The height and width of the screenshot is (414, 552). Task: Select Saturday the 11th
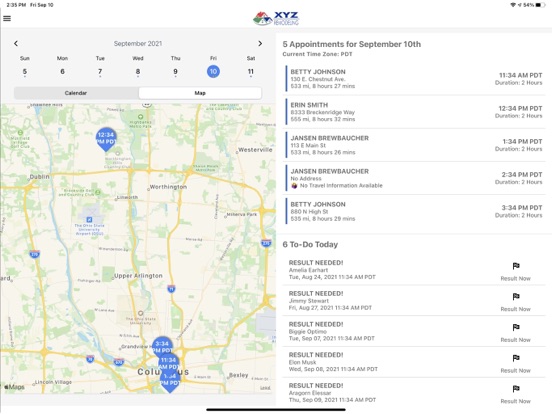[251, 71]
